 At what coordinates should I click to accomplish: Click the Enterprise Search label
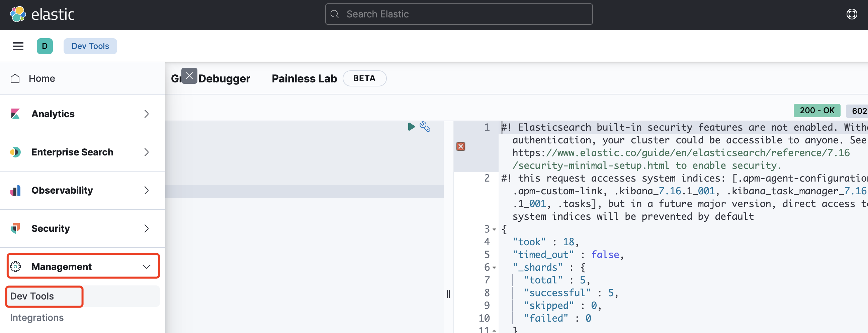click(x=73, y=152)
